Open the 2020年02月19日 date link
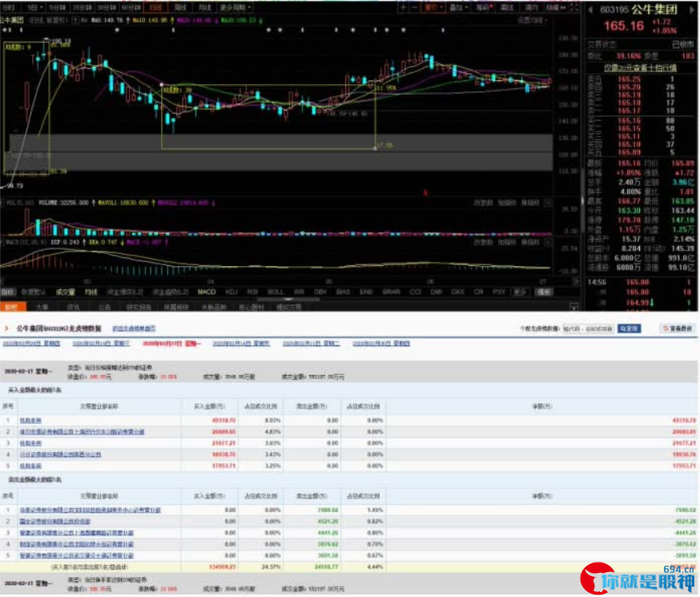700x597 pixels. 102,344
